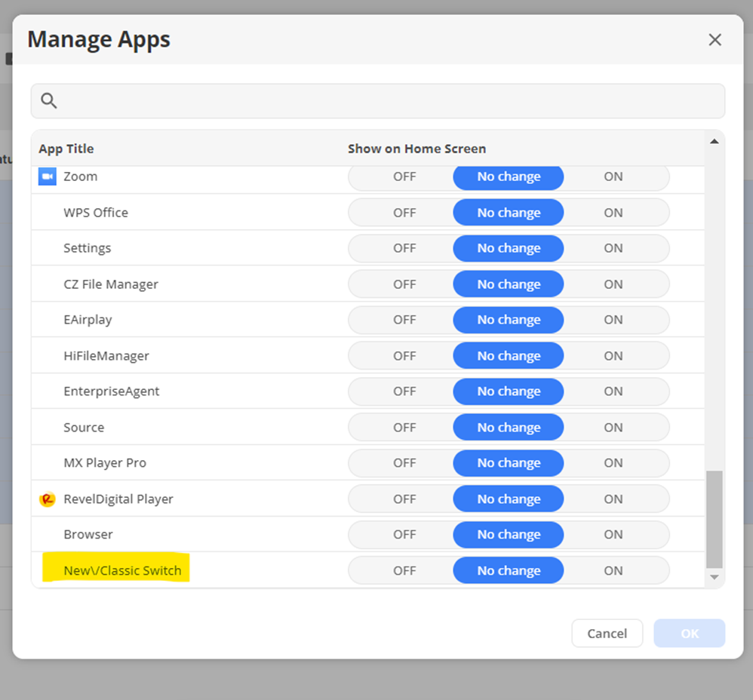Focus the app search field
The width and height of the screenshot is (753, 700).
(378, 101)
